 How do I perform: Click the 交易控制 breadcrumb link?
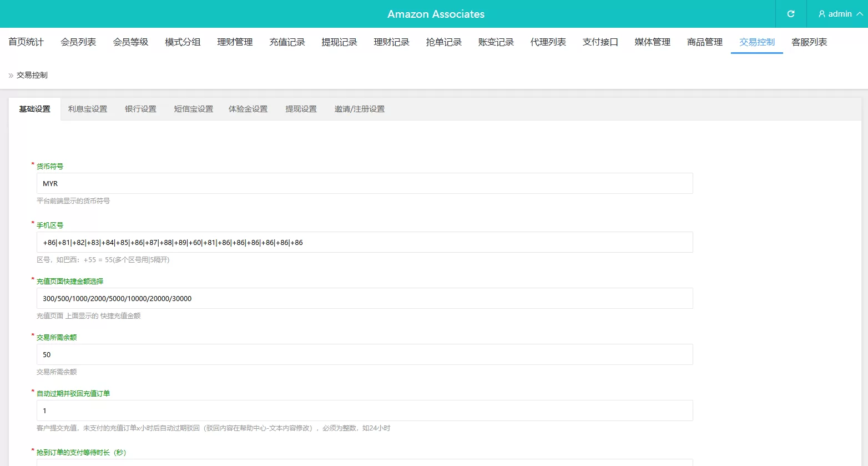31,74
